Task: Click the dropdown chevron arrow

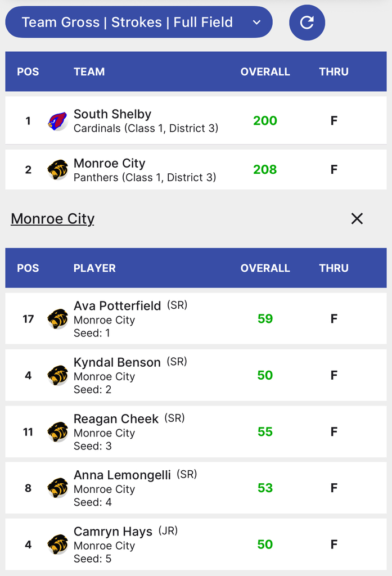Action: coord(256,22)
